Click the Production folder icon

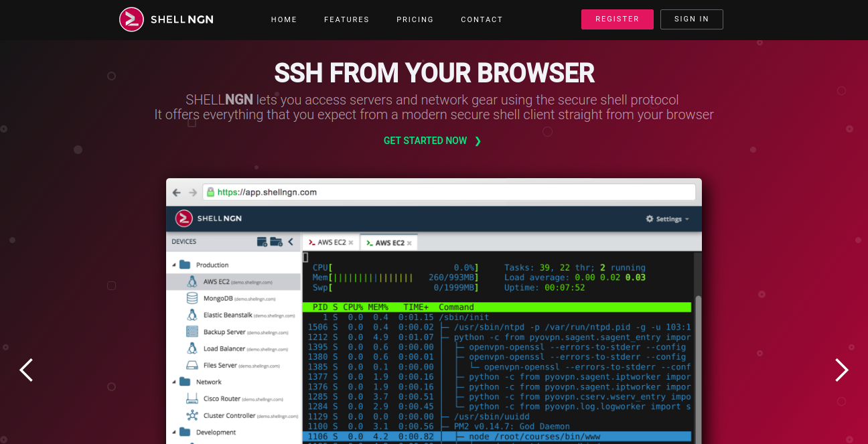point(186,265)
